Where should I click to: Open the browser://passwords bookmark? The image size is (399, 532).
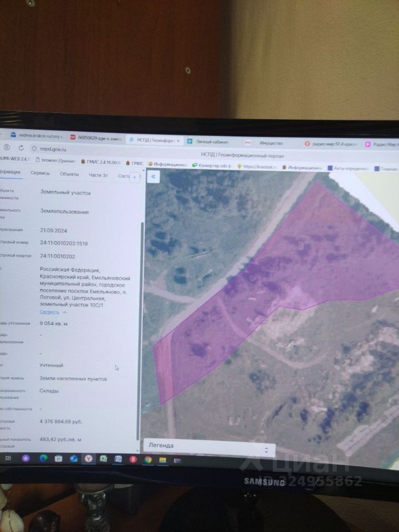tap(55, 161)
